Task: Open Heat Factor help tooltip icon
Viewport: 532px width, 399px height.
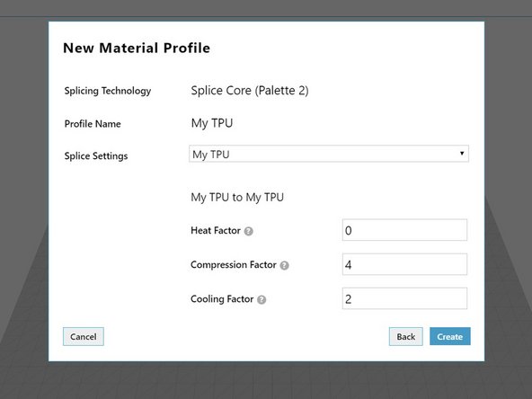Action: point(249,231)
